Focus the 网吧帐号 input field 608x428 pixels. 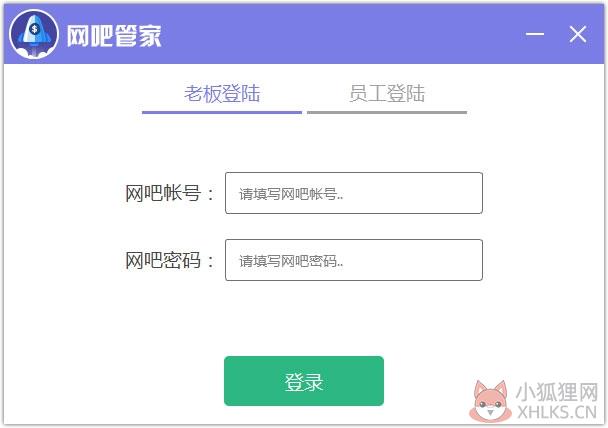click(x=354, y=193)
